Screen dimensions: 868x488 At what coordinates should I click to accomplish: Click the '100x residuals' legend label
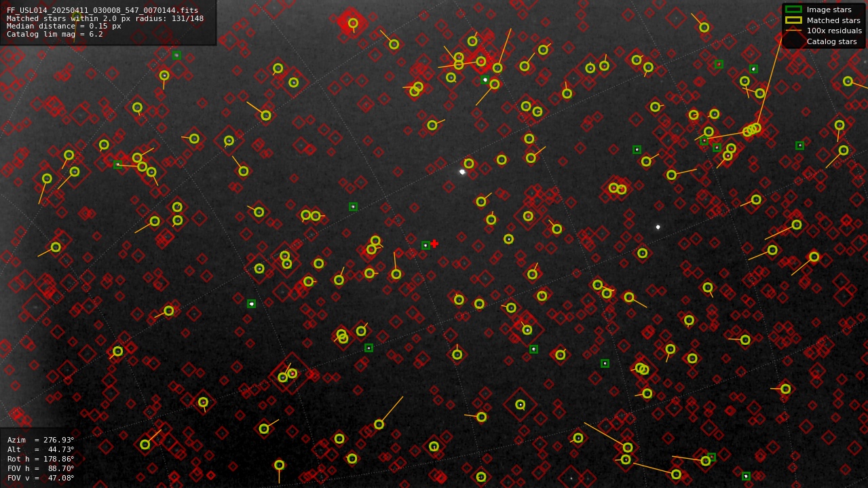tap(834, 31)
